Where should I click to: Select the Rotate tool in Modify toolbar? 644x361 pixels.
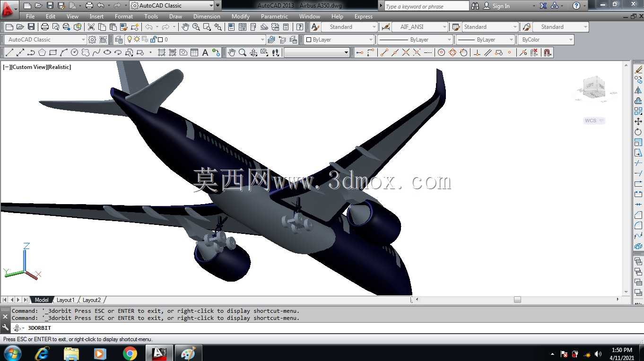638,132
